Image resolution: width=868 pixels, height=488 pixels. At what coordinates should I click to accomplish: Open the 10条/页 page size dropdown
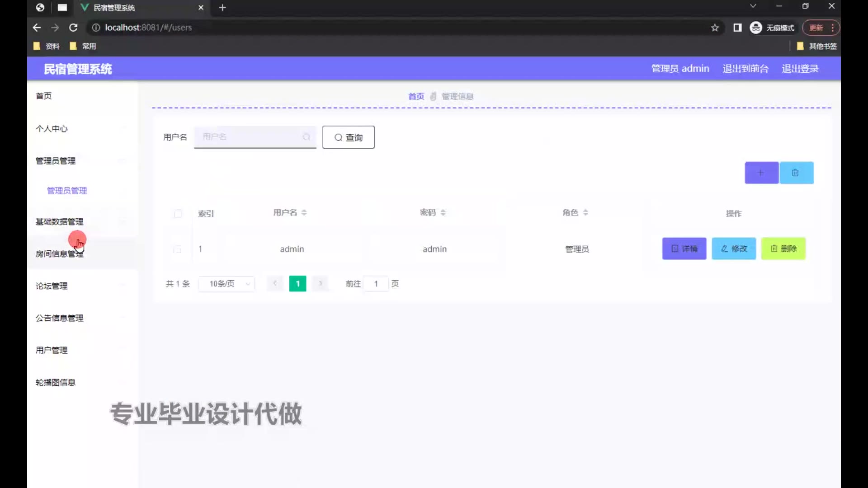226,284
